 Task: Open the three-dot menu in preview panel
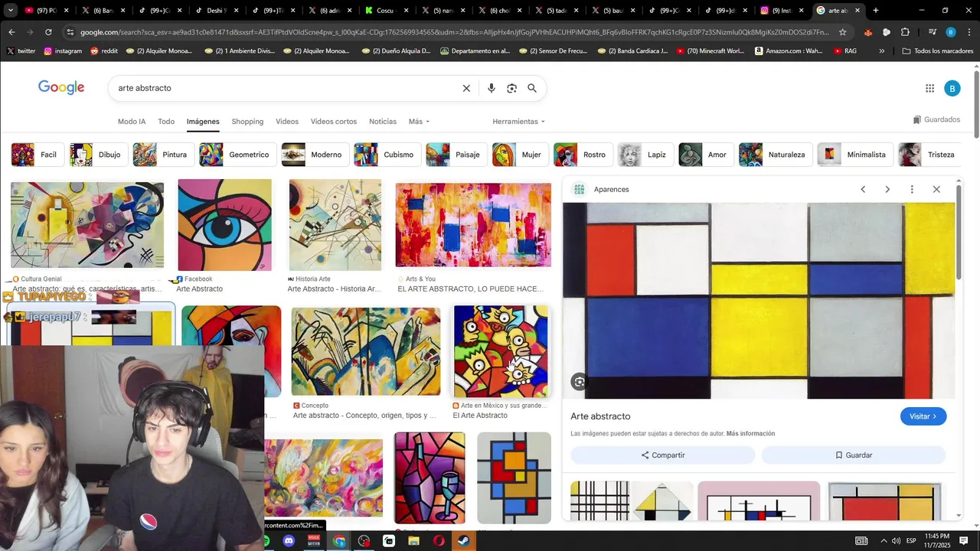click(x=912, y=189)
